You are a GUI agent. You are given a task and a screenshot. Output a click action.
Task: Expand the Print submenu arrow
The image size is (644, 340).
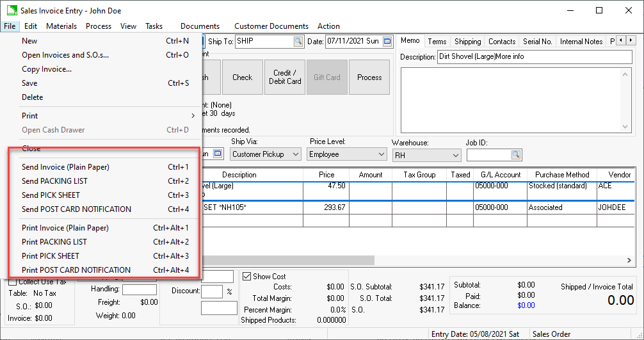(193, 116)
